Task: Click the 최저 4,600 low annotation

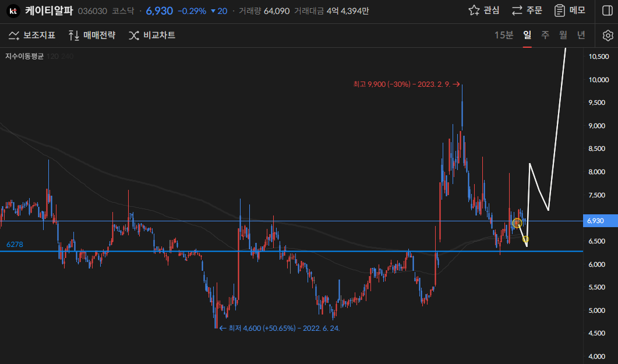Action: pyautogui.click(x=280, y=328)
